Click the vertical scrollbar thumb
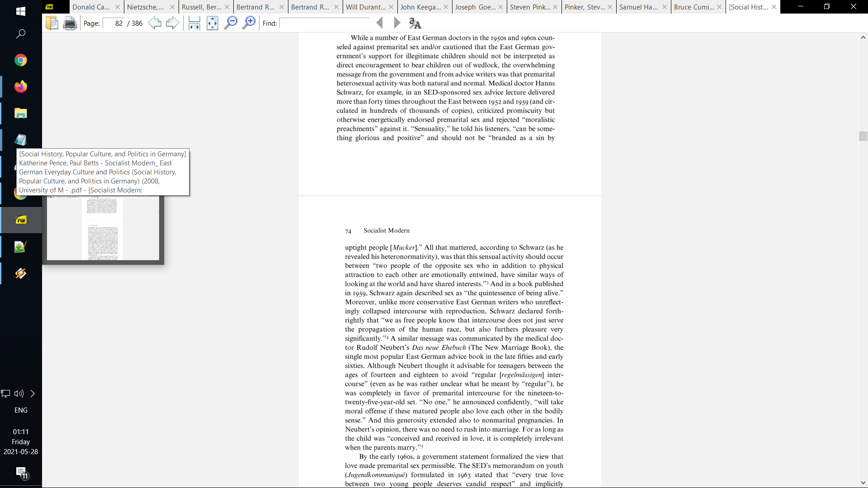 [863, 136]
